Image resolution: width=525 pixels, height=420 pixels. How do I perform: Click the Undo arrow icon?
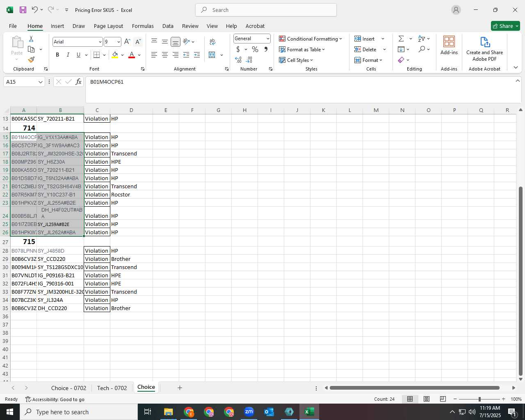(x=35, y=10)
